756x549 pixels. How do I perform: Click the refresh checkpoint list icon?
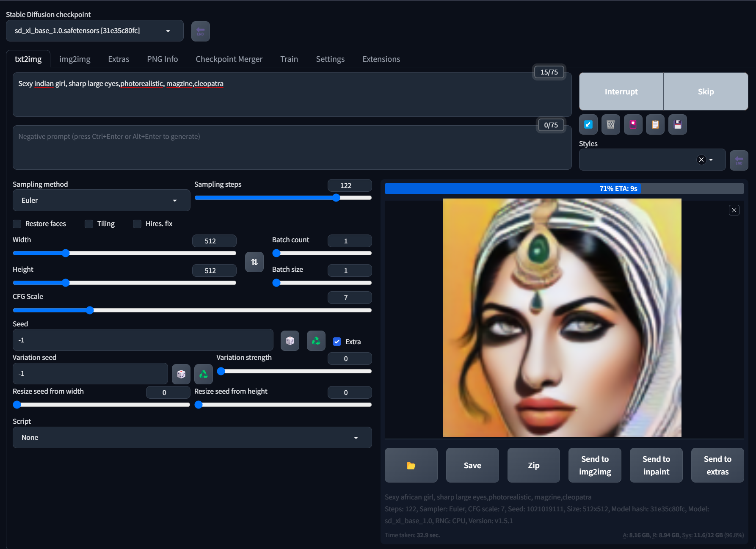[200, 31]
